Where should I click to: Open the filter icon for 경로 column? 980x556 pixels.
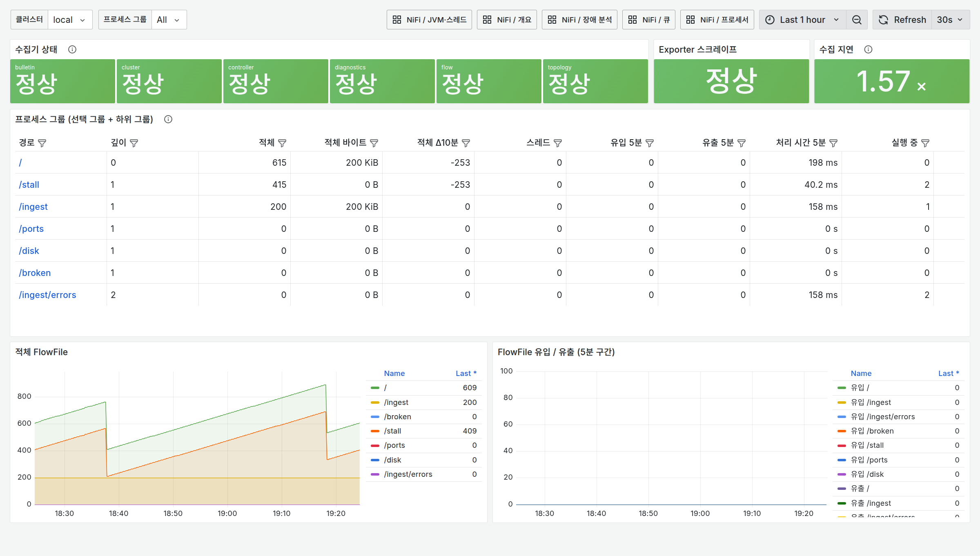click(42, 143)
